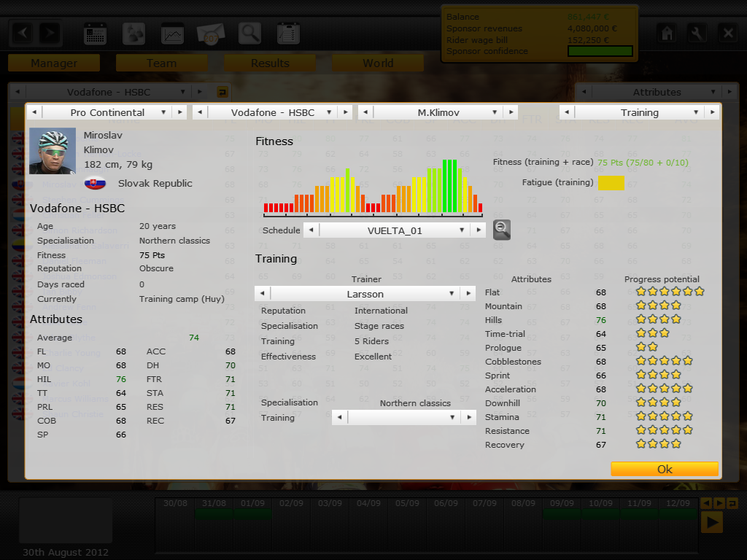Click the back navigation arrow icon
The height and width of the screenshot is (560, 747).
23,34
